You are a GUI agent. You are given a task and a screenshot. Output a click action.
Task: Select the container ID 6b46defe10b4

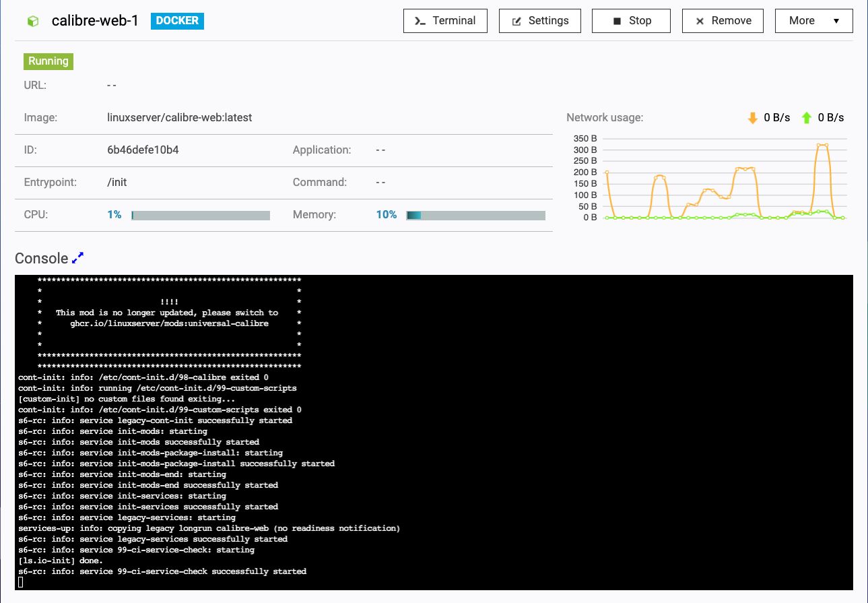coord(142,150)
